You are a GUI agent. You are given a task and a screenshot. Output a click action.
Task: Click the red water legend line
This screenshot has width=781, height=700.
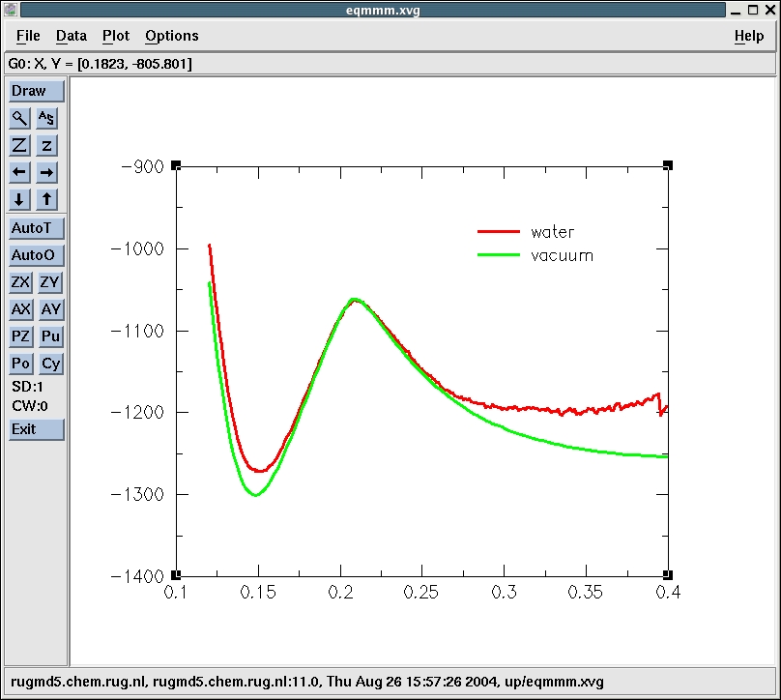tap(499, 232)
